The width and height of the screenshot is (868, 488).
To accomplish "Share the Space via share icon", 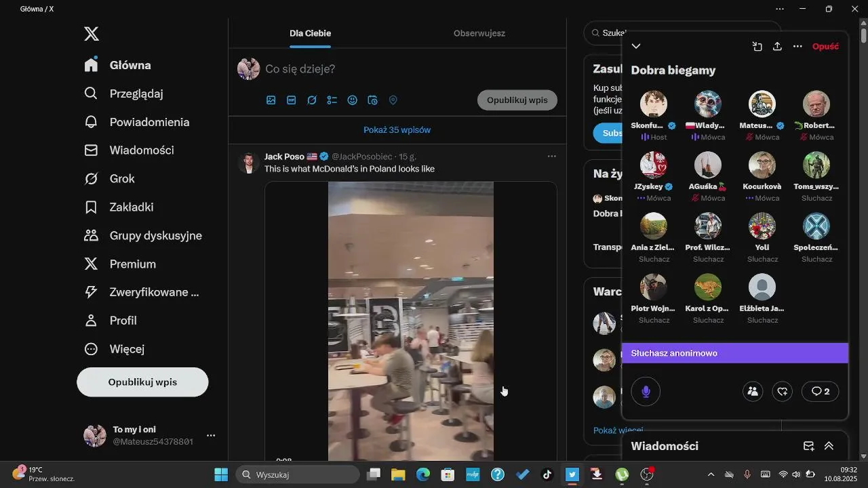I will [x=778, y=46].
